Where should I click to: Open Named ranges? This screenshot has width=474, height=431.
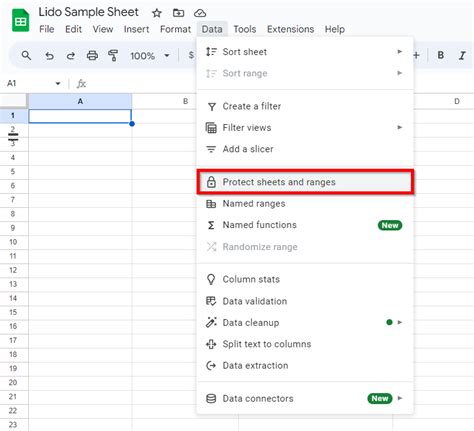point(305,204)
